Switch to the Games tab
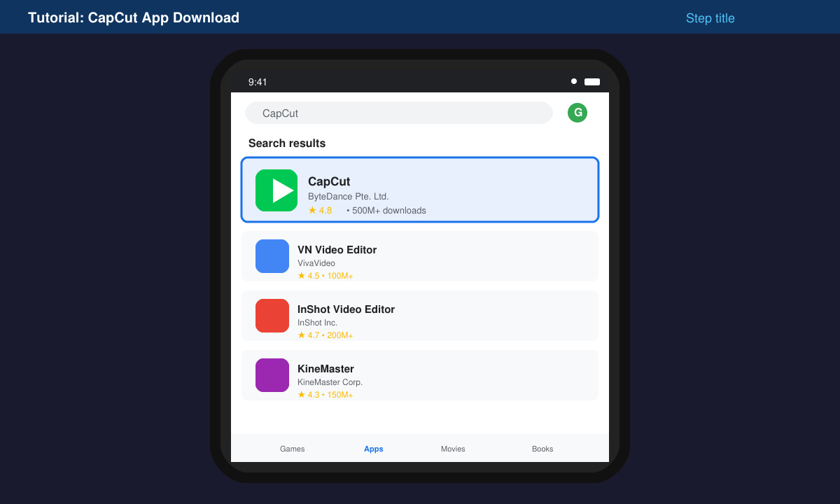 point(292,449)
